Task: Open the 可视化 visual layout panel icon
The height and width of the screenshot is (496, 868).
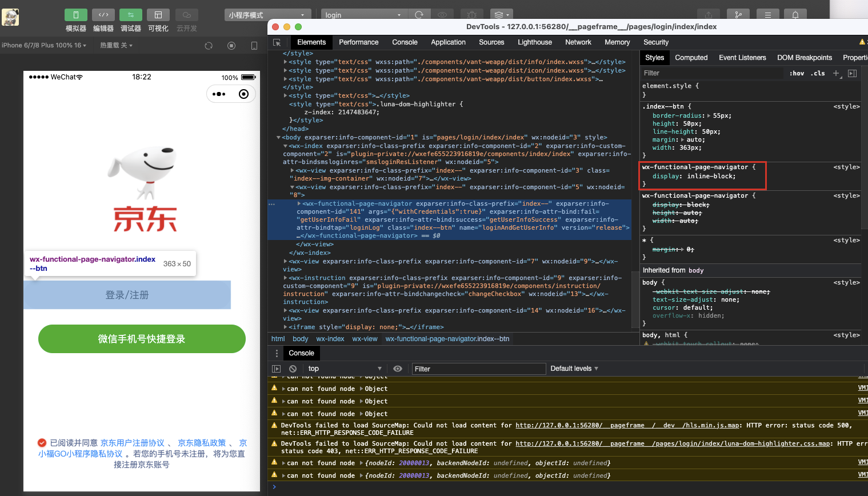Action: (158, 15)
